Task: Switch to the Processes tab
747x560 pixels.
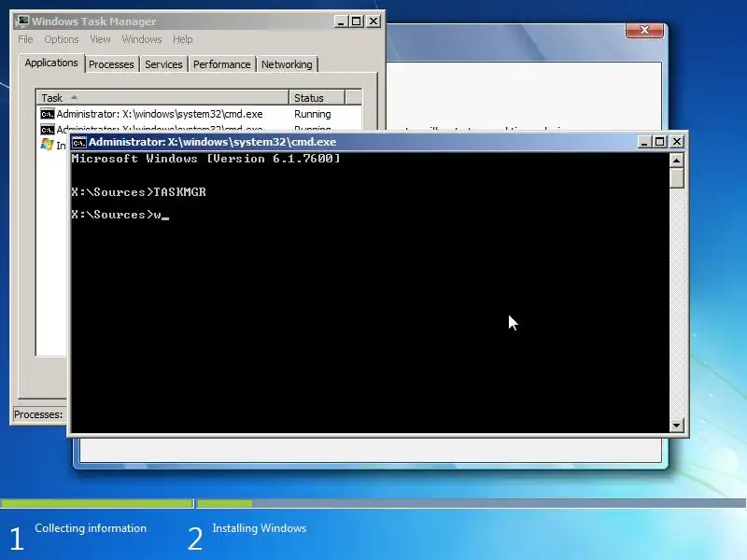Action: coord(111,64)
